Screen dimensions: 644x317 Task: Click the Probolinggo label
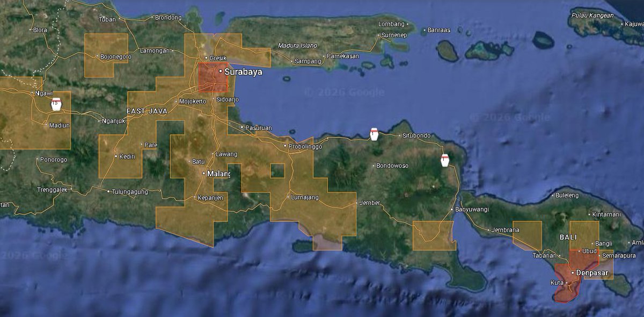[305, 146]
